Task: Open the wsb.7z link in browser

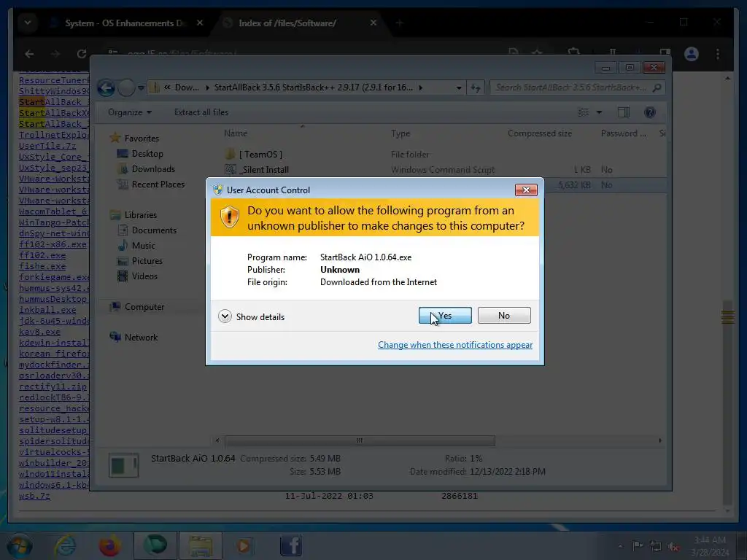Action: pos(34,496)
